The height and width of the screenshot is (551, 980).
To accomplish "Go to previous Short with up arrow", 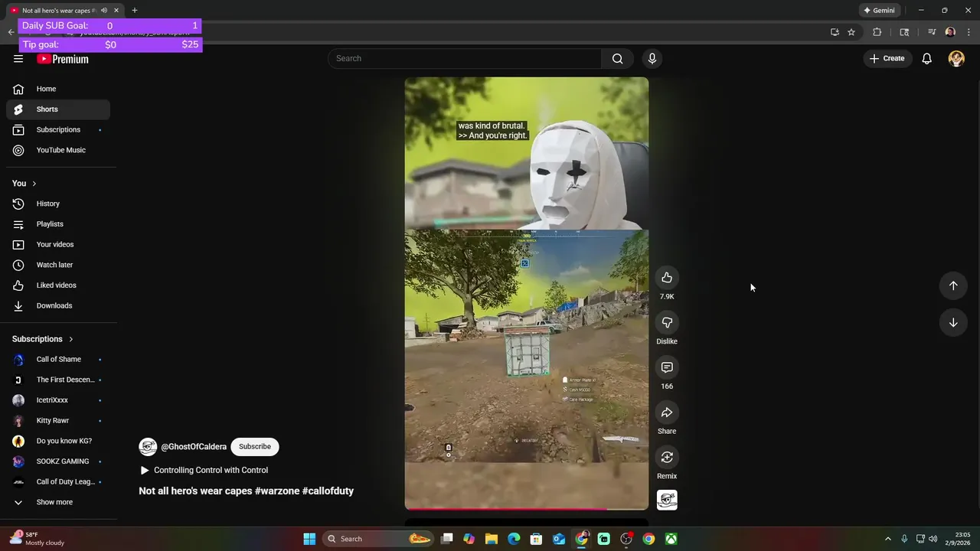I will (x=953, y=285).
